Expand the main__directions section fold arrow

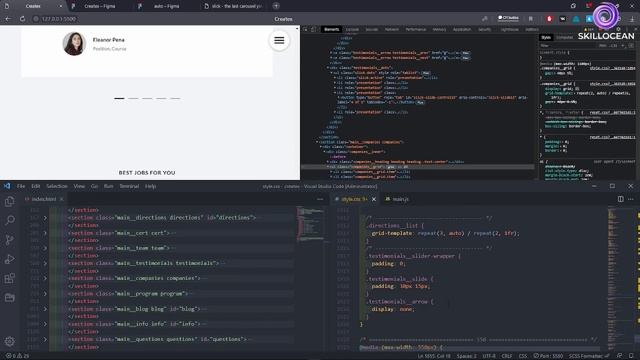(x=45, y=218)
